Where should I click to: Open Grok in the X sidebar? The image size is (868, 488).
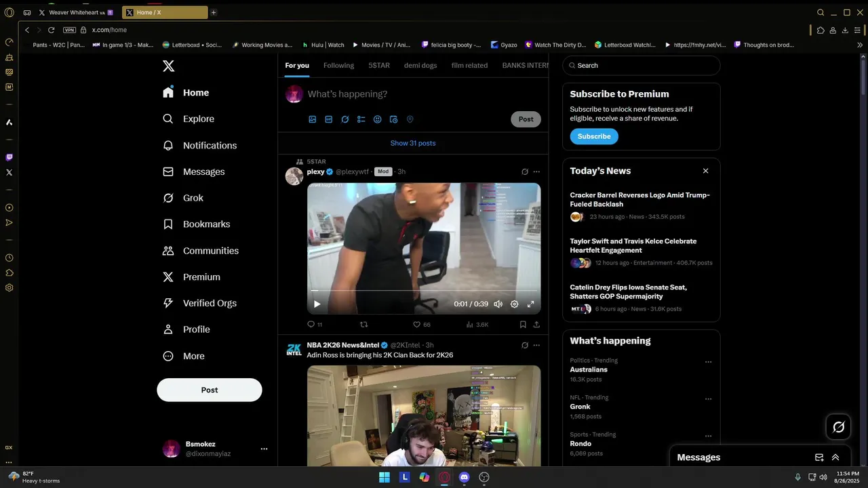tap(183, 198)
